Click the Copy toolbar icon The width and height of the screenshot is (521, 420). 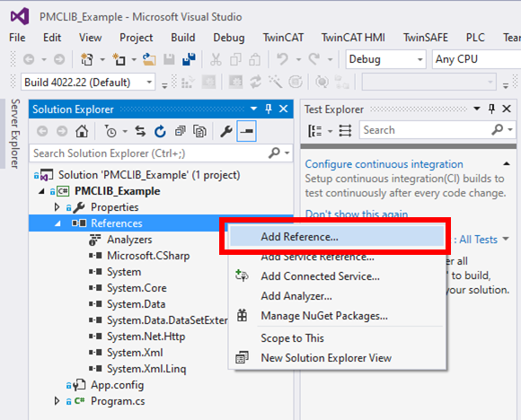(235, 59)
